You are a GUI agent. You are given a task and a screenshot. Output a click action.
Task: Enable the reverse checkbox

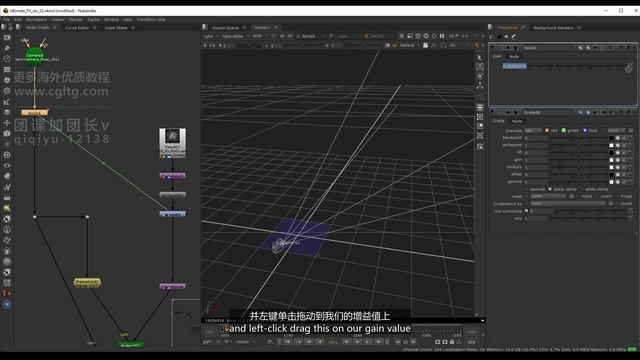527,189
